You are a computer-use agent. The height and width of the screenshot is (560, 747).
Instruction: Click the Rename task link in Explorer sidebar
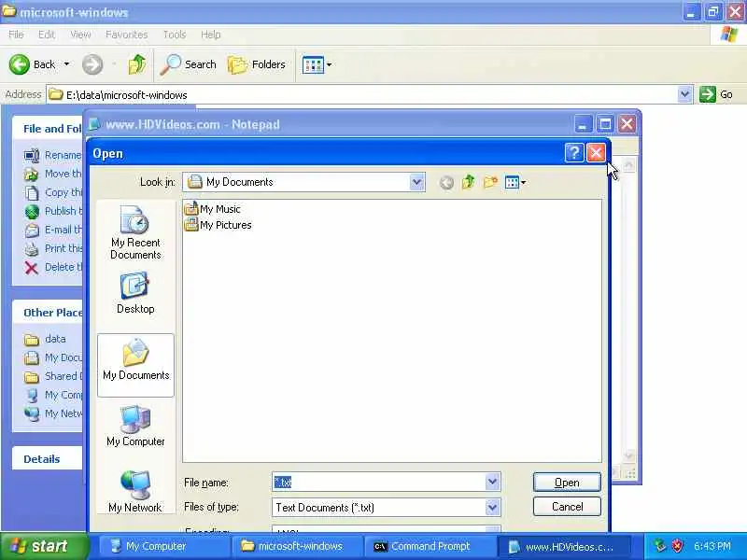click(x=63, y=155)
